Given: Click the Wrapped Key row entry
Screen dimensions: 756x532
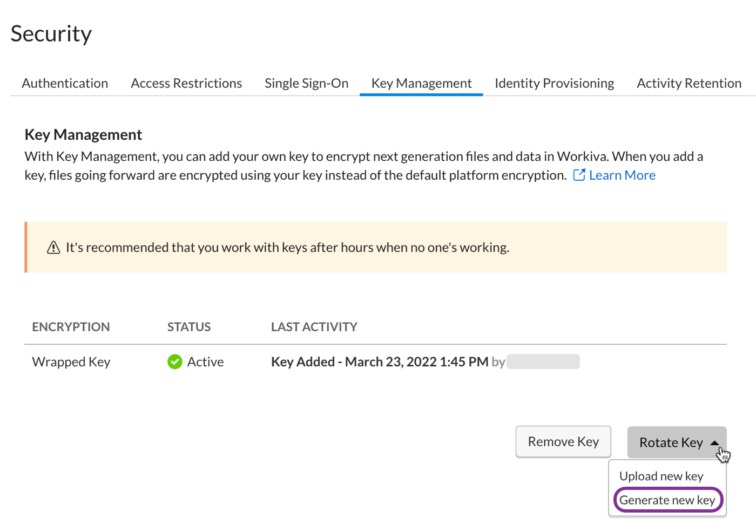Looking at the screenshot, I should pyautogui.click(x=71, y=362).
